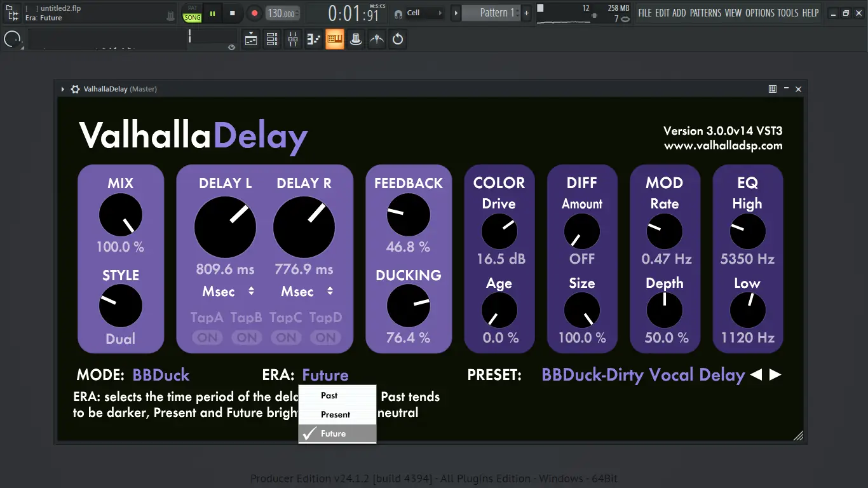
Task: Toggle TapA ON switch
Action: tap(208, 337)
